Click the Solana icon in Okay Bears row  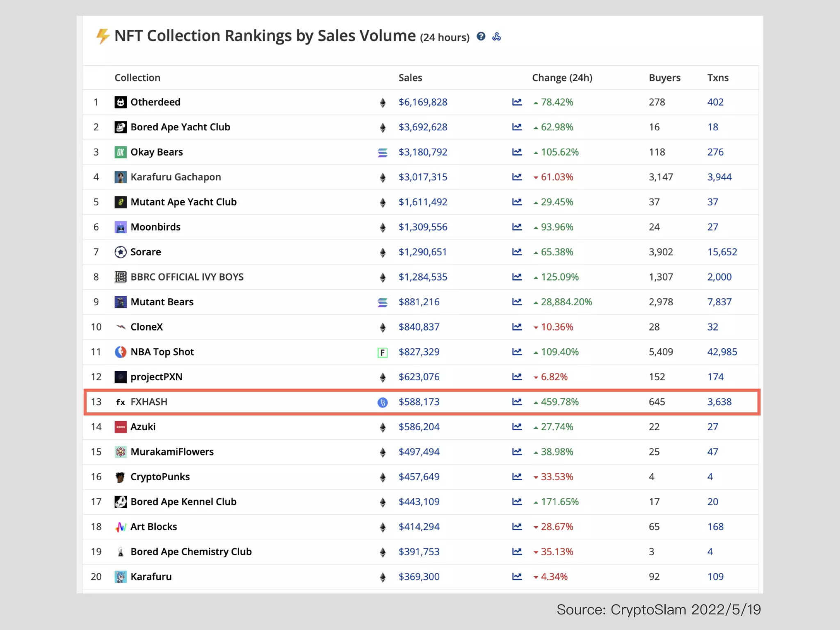point(382,153)
